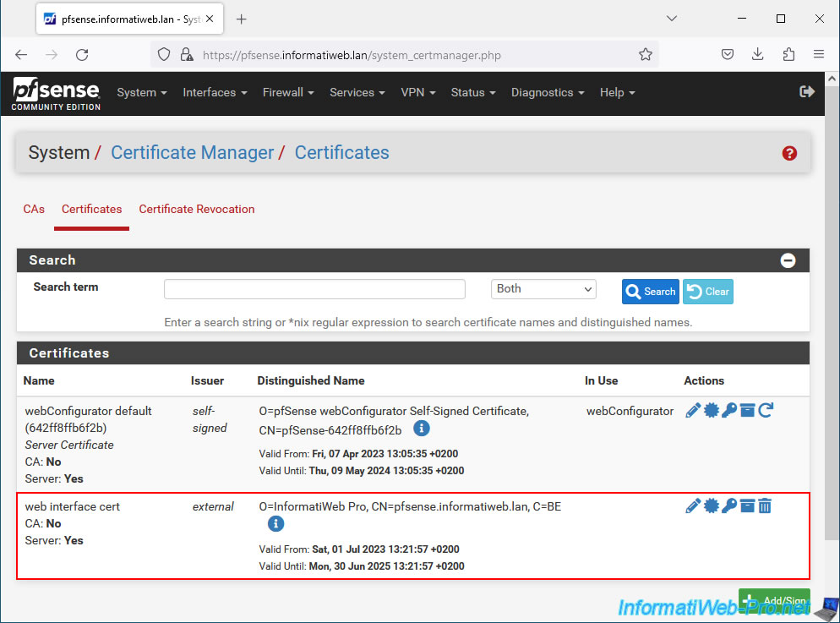The image size is (840, 623).
Task: Click the 'web interface cert' name text
Action: coord(73,506)
